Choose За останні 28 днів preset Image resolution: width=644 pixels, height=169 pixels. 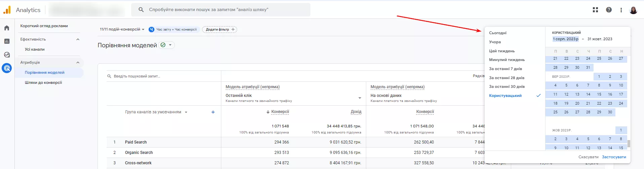(506, 78)
